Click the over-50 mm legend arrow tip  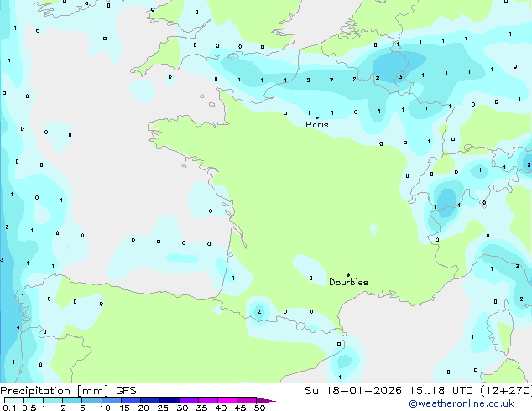tap(266, 400)
